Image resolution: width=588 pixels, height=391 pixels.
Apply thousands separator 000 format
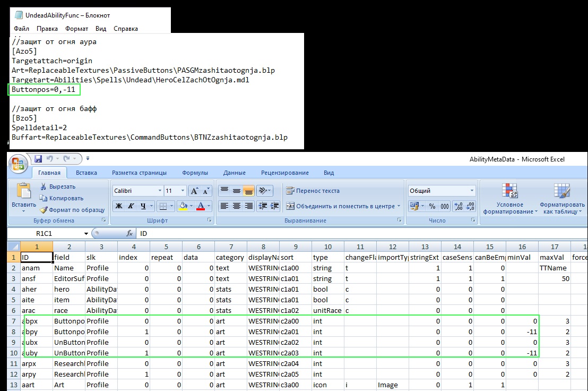click(444, 206)
